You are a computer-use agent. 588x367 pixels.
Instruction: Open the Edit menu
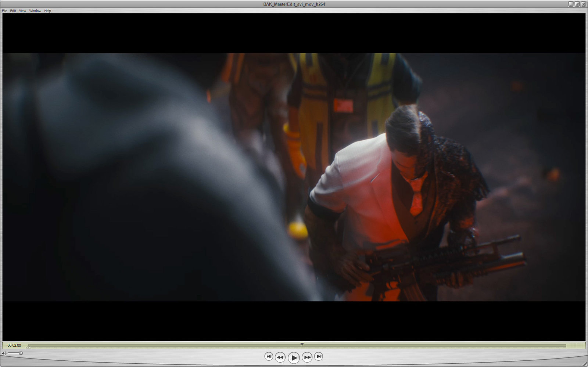click(x=13, y=11)
